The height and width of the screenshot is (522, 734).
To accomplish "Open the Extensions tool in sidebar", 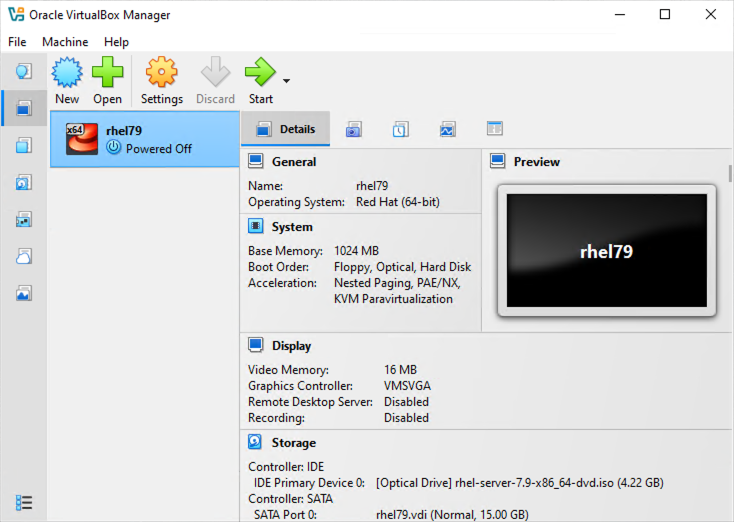I will pos(23,146).
